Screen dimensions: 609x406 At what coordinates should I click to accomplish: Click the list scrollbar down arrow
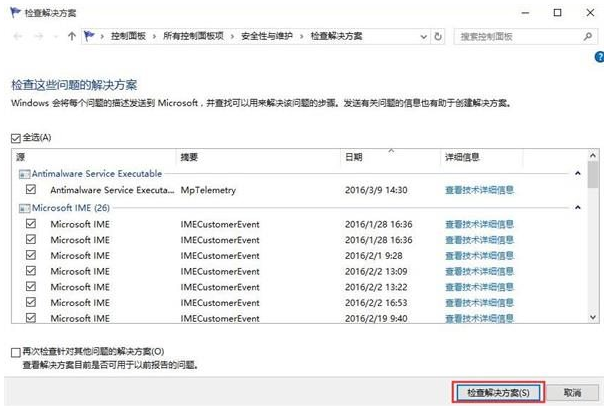pyautogui.click(x=593, y=317)
